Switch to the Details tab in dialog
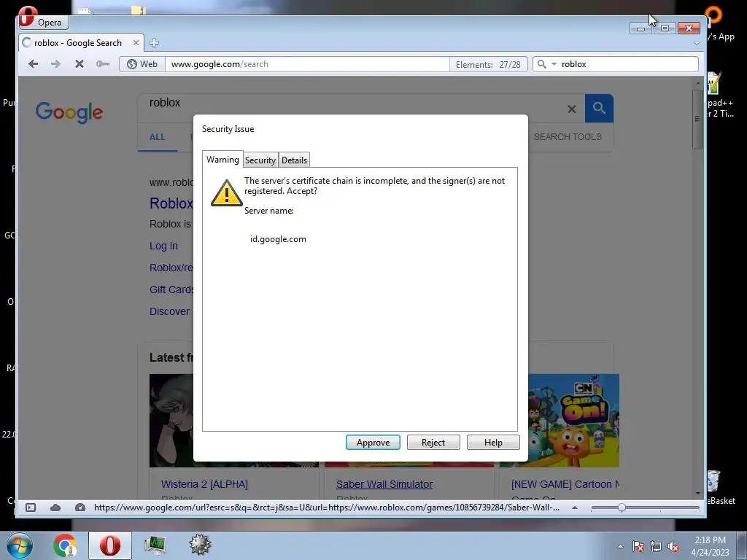Viewport: 747px width, 560px height. [294, 160]
